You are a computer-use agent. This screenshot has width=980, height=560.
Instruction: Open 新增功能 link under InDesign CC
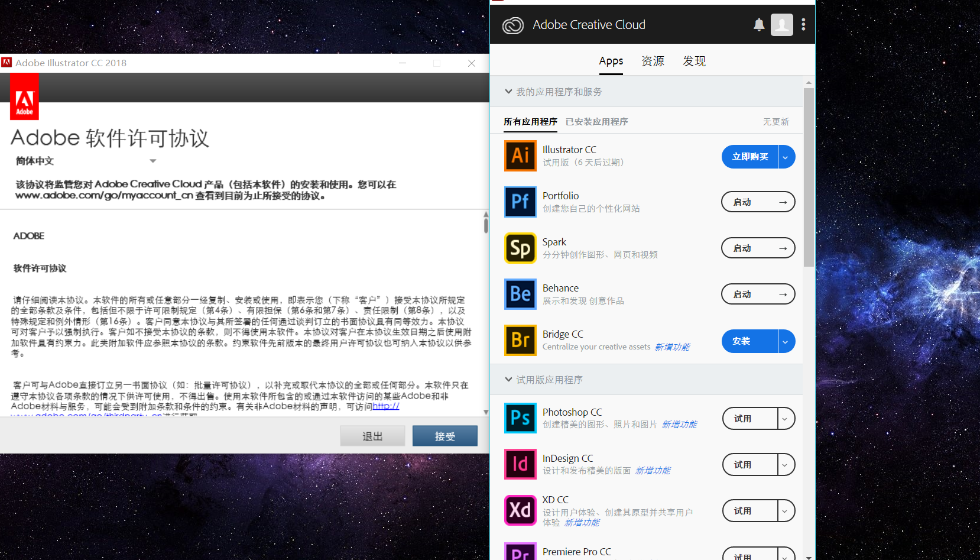click(653, 471)
